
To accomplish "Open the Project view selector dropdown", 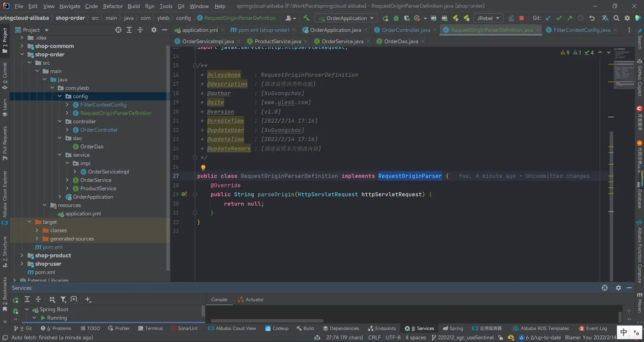I will click(x=32, y=30).
